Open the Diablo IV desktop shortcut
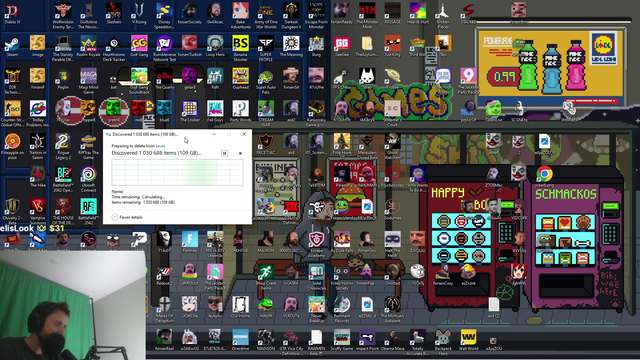 [12, 13]
